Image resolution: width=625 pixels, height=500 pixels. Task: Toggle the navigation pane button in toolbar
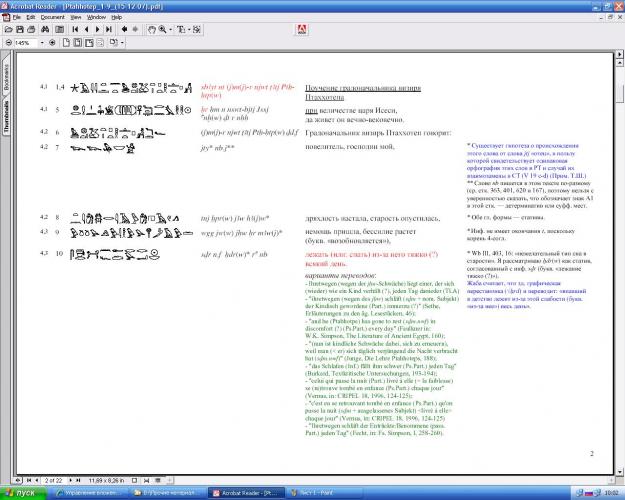pos(60,30)
